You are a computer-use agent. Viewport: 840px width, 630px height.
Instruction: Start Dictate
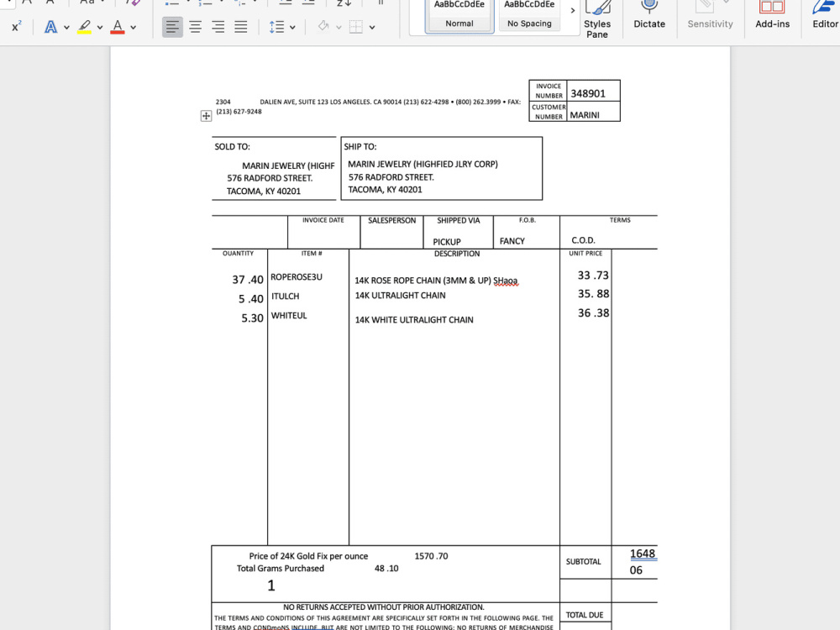point(649,15)
